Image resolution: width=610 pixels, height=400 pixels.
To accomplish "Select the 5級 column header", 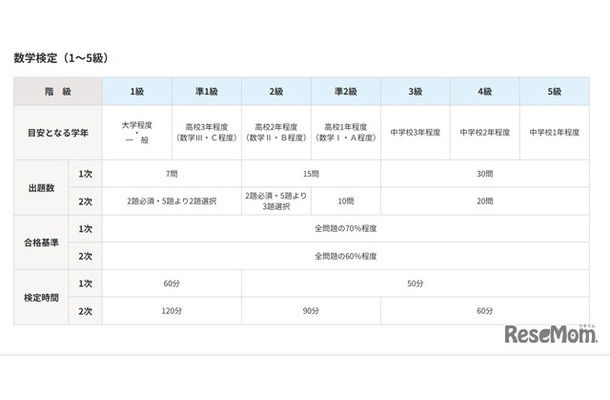I will click(x=554, y=91).
